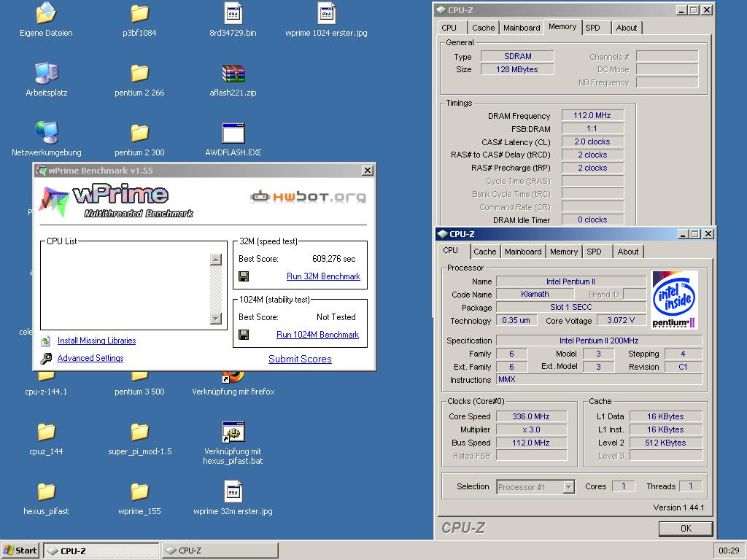
Task: Click CPU List scrollbar down arrow
Action: [x=216, y=319]
